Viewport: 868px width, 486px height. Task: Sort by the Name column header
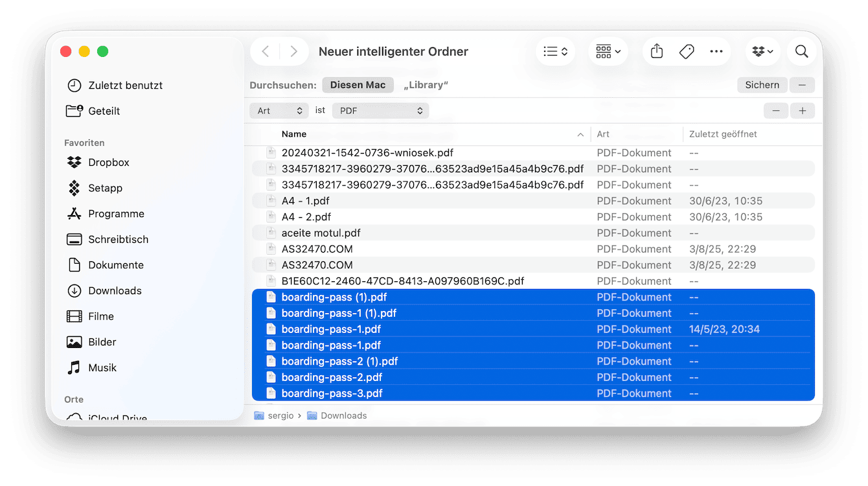pyautogui.click(x=294, y=134)
